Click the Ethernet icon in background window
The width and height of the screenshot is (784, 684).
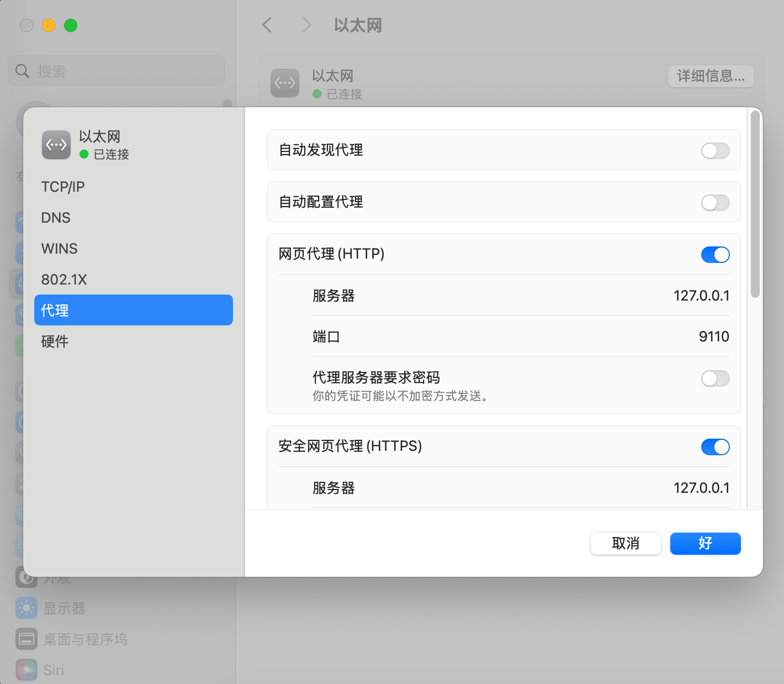[285, 83]
